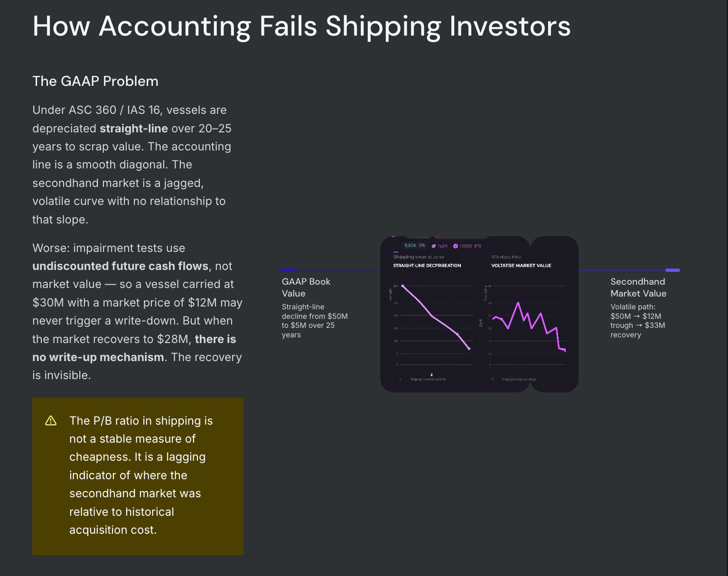The width and height of the screenshot is (728, 576).
Task: Click the small white marker on left chart axis
Action: [431, 374]
